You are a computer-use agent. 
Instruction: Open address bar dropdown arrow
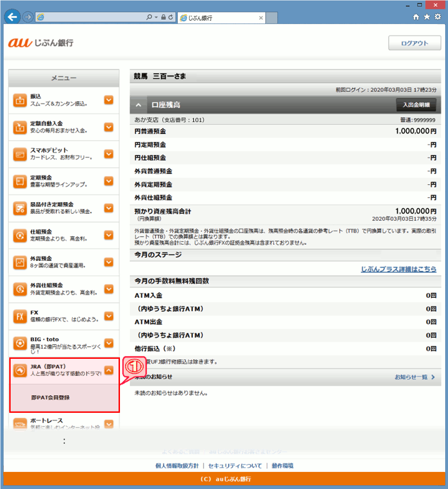[x=156, y=17]
